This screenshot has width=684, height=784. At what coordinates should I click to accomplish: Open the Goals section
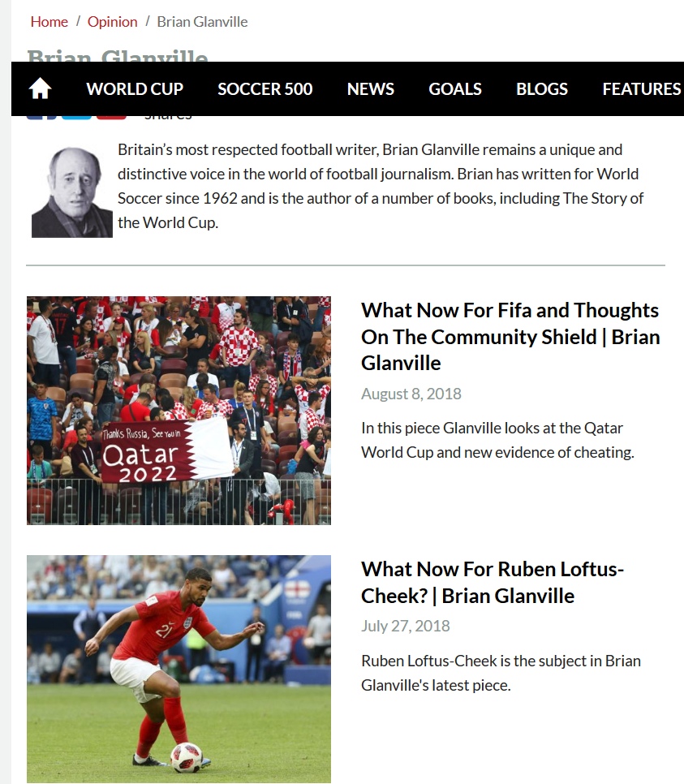(455, 89)
